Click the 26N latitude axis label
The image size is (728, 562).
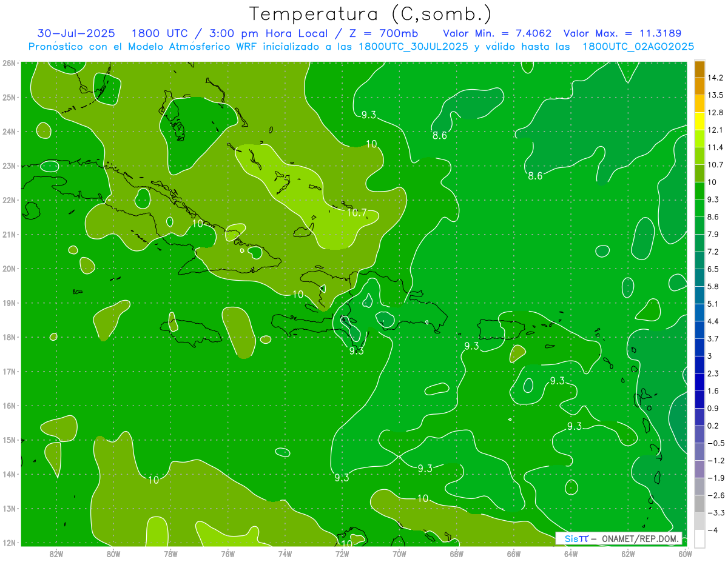pyautogui.click(x=8, y=63)
